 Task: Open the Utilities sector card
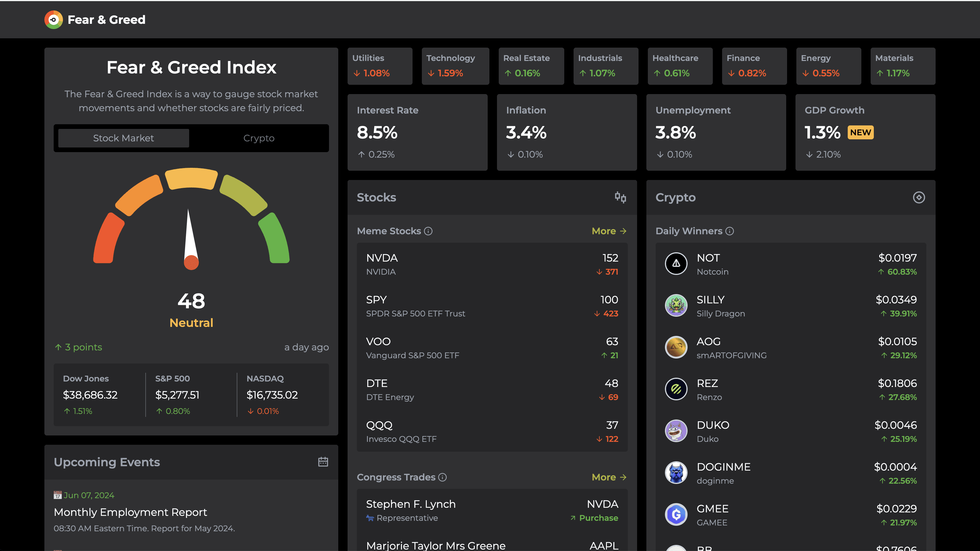(x=380, y=66)
